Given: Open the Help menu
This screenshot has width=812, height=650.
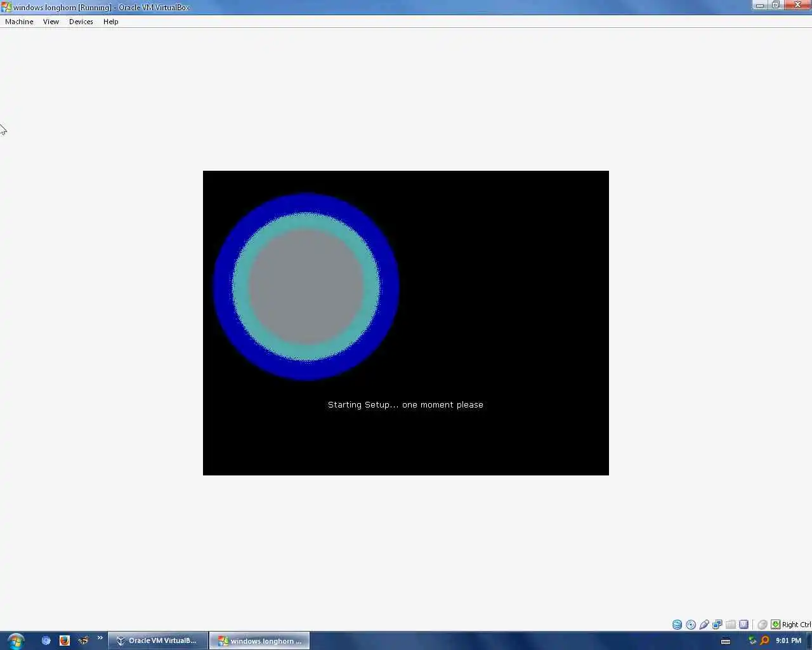Looking at the screenshot, I should click(x=111, y=22).
